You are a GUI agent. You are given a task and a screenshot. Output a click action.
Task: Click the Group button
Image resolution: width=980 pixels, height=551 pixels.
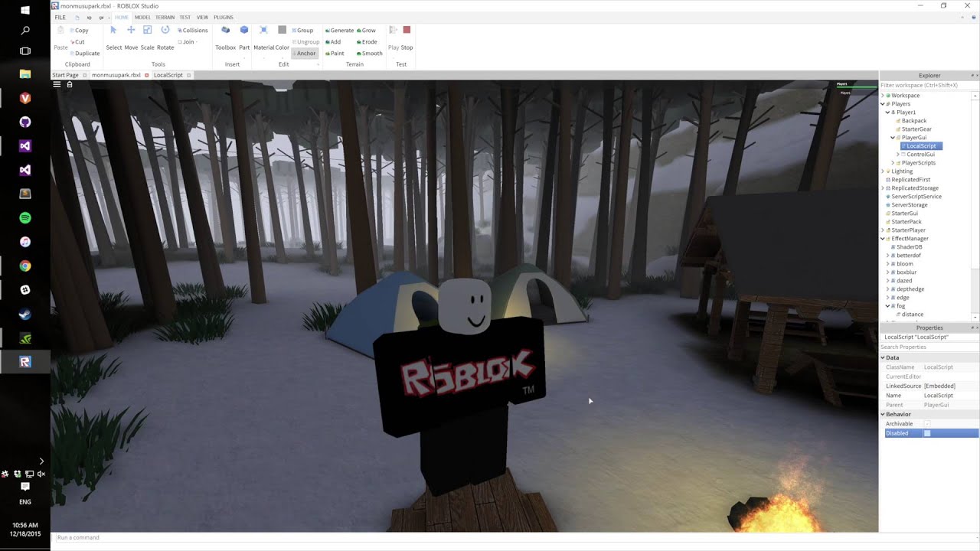(303, 31)
